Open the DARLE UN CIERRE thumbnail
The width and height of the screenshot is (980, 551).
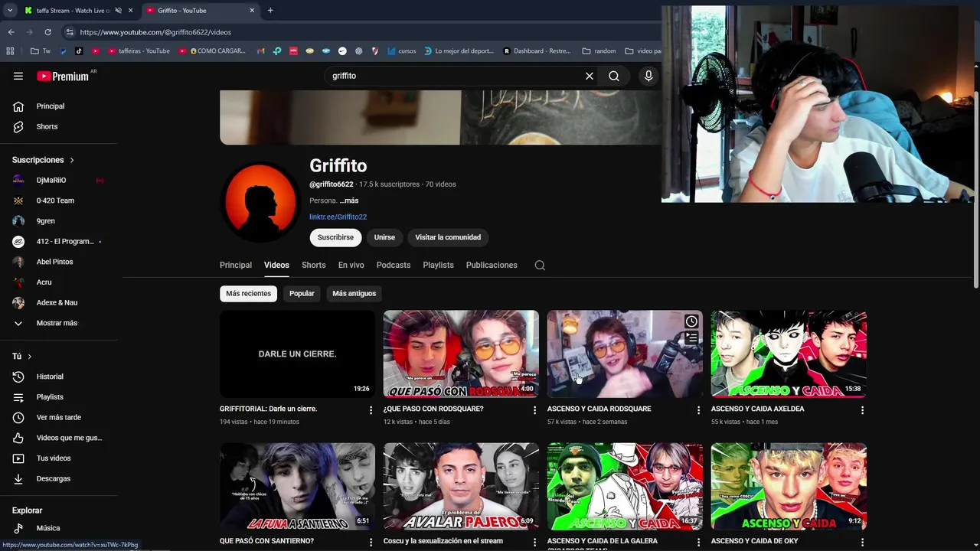(x=297, y=354)
